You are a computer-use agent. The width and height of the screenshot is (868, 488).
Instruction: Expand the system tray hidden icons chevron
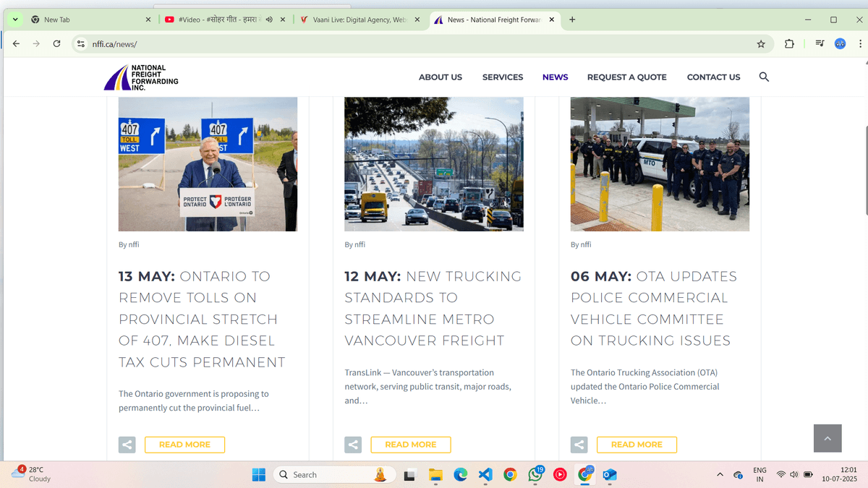pyautogui.click(x=719, y=475)
